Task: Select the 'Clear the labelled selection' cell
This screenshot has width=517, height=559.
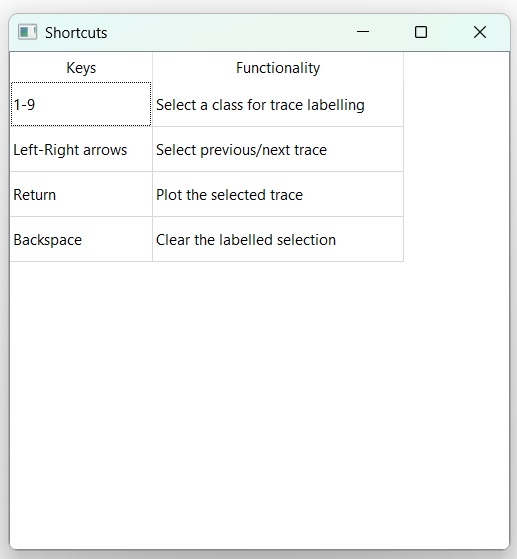Action: 278,239
